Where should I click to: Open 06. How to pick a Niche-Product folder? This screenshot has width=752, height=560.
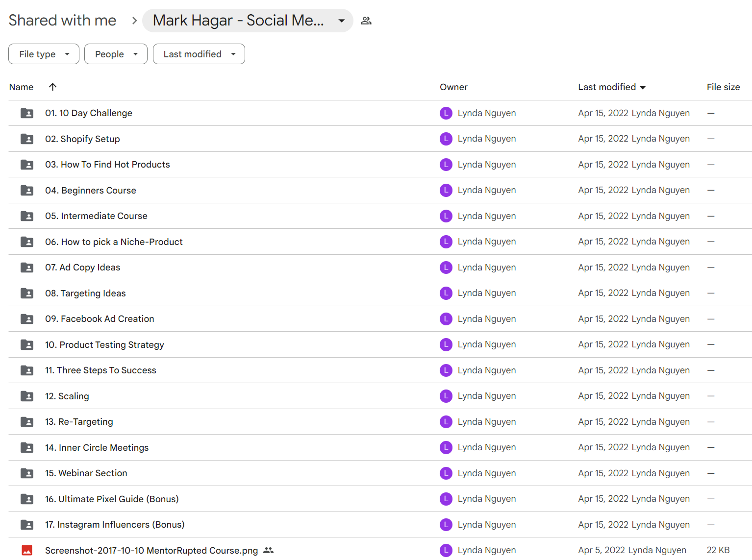coord(114,242)
